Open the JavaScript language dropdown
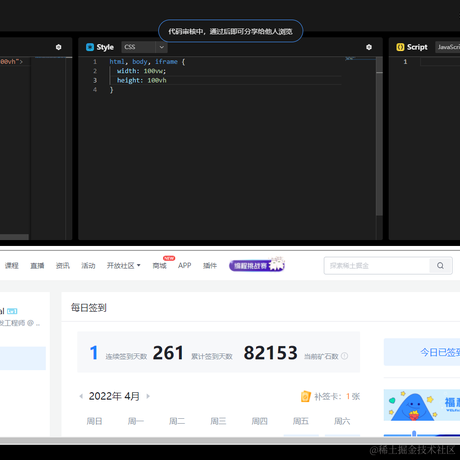The width and height of the screenshot is (460, 460). point(448,47)
